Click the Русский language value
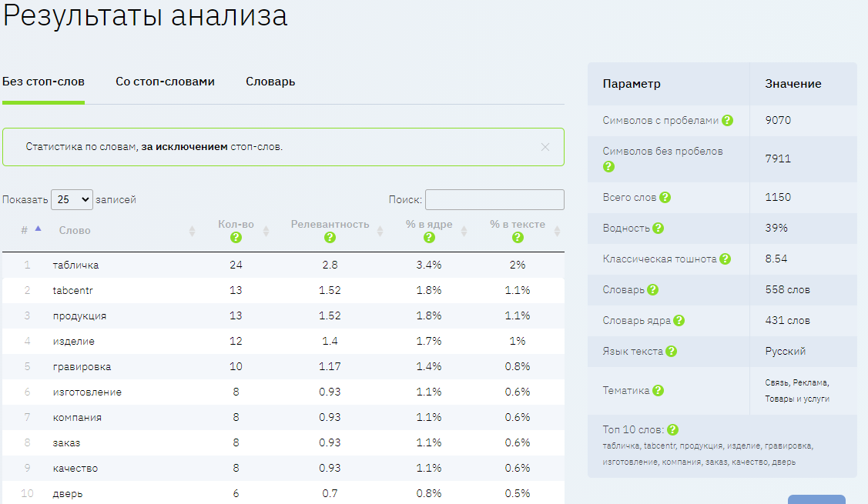868x504 pixels. 785,352
